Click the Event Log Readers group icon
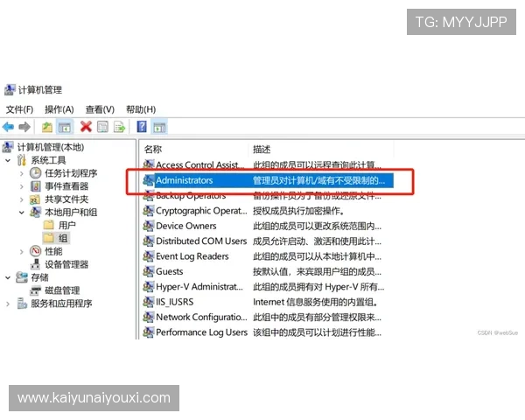The width and height of the screenshot is (525, 420). click(x=149, y=256)
